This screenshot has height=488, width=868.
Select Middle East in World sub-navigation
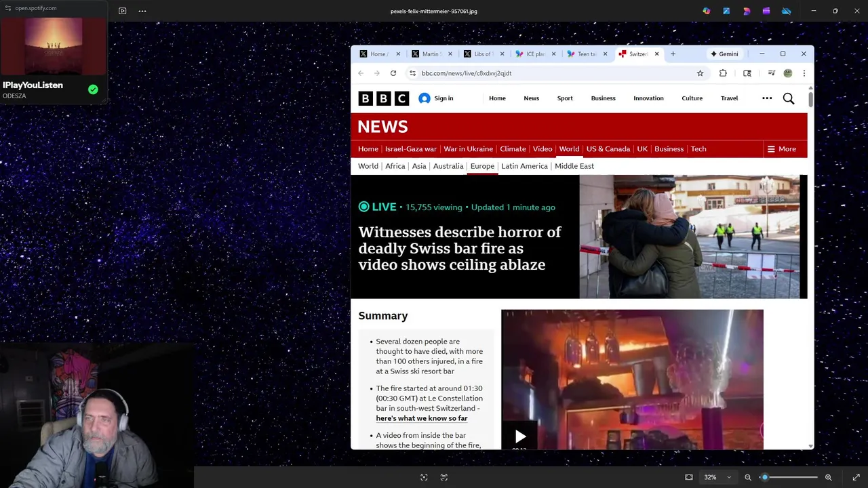[x=574, y=166]
